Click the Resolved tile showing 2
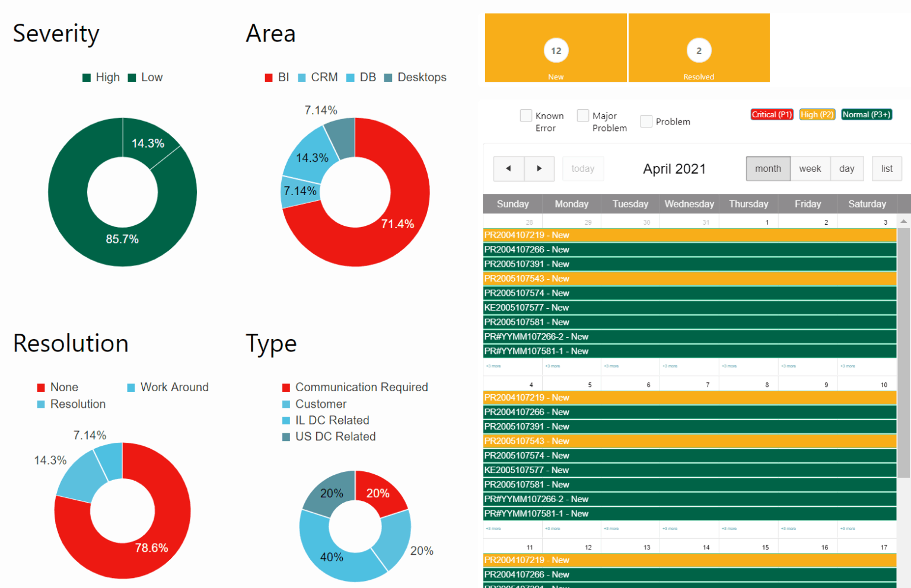 point(699,47)
